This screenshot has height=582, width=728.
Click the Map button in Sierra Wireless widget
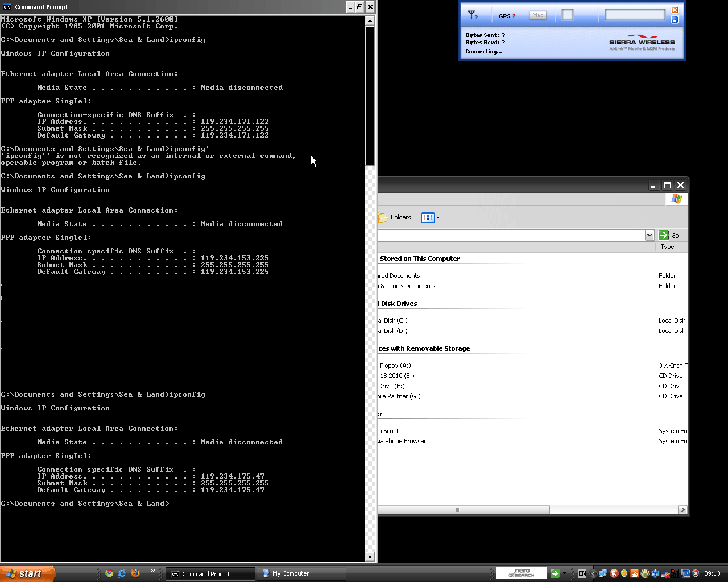click(538, 15)
